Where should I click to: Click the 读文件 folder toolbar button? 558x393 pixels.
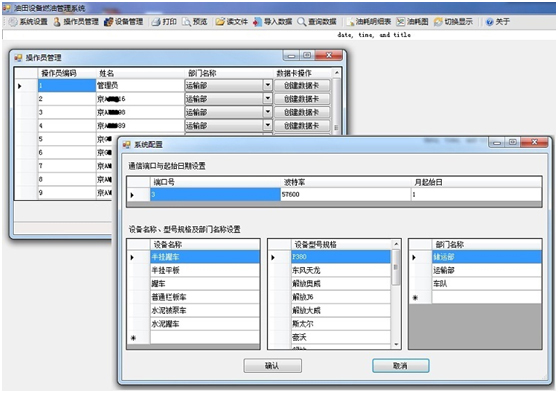click(232, 22)
